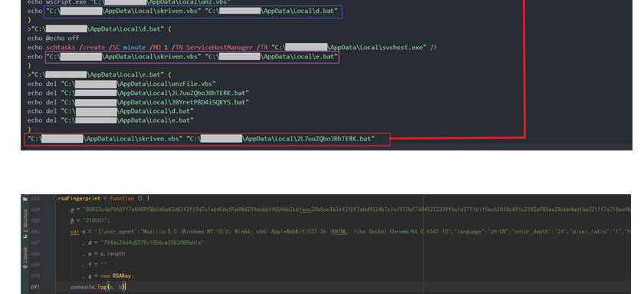Image resolution: width=644 pixels, height=294 pixels.
Task: Collapse the rsaFingerprint function fold marker
Action: pos(55,199)
